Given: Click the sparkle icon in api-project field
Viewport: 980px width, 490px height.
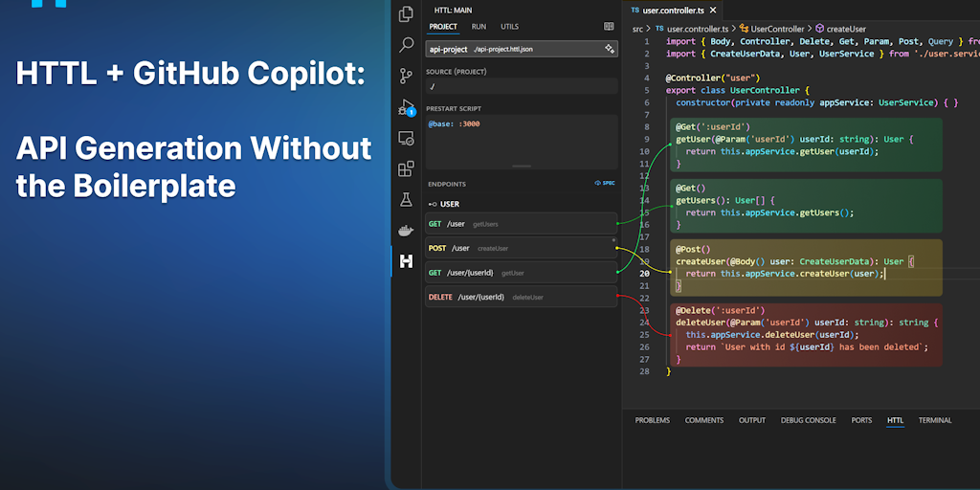Looking at the screenshot, I should [x=610, y=49].
